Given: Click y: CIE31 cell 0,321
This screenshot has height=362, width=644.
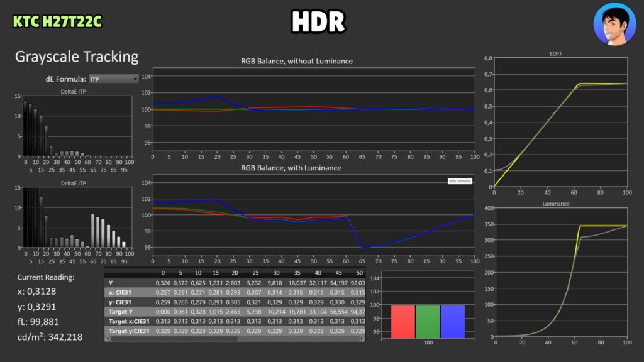Looking at the screenshot, I should 254,302.
